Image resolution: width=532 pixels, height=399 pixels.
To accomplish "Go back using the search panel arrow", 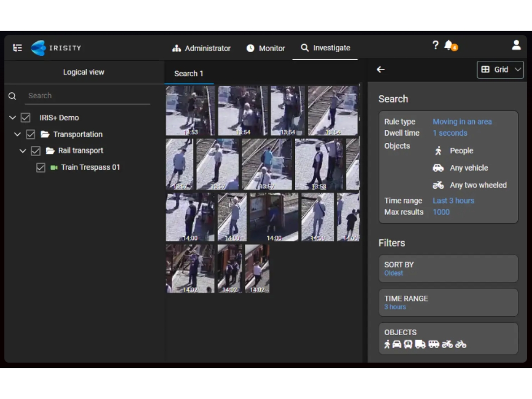I will click(x=380, y=69).
